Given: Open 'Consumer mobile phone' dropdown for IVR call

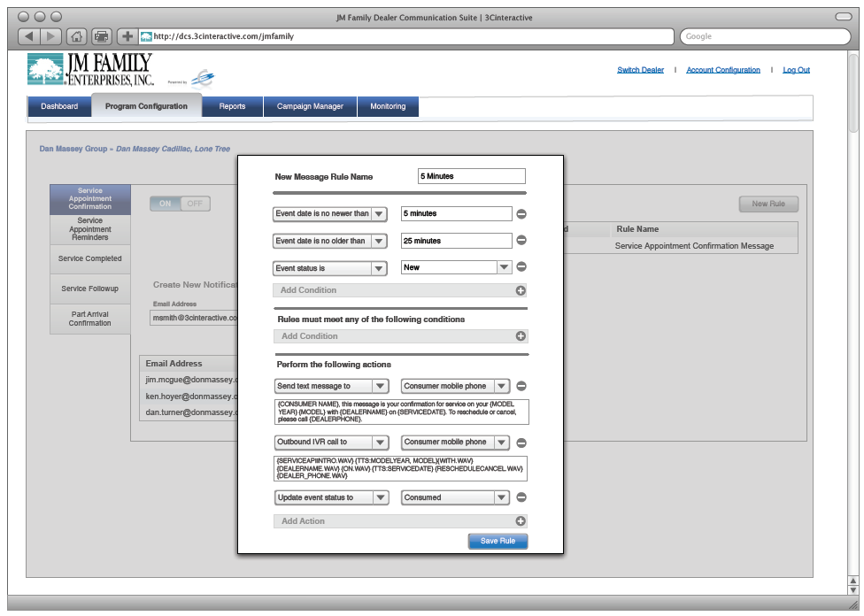Looking at the screenshot, I should click(x=455, y=442).
